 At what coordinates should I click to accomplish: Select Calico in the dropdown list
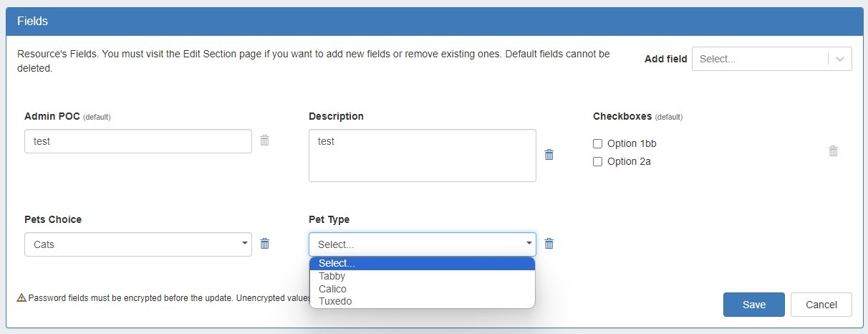pos(333,289)
